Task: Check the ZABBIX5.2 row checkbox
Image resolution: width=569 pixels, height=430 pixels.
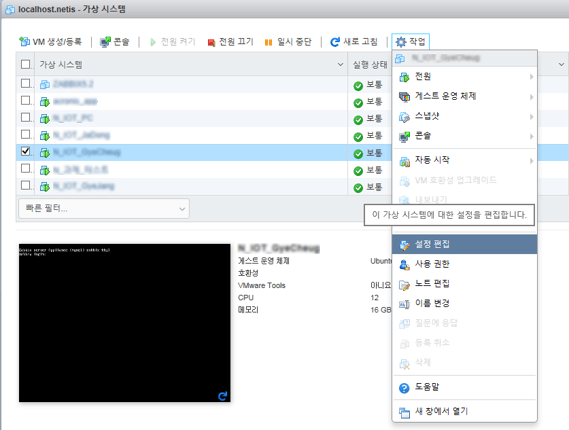Action: coord(25,83)
